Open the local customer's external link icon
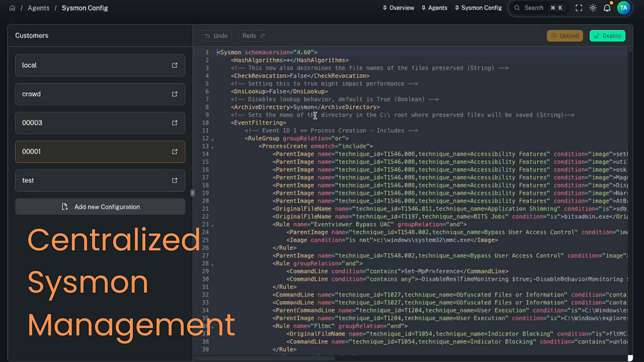Viewport: 644px width, 362px height. tap(174, 65)
